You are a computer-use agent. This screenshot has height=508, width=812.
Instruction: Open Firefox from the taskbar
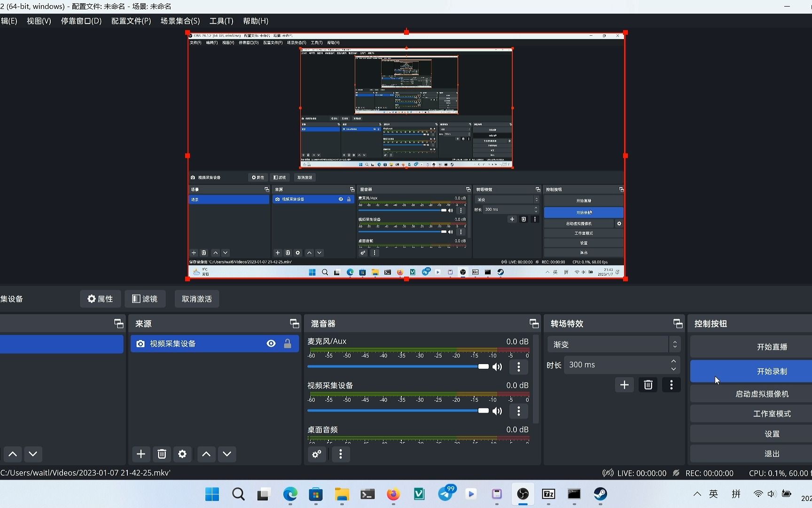click(x=393, y=494)
